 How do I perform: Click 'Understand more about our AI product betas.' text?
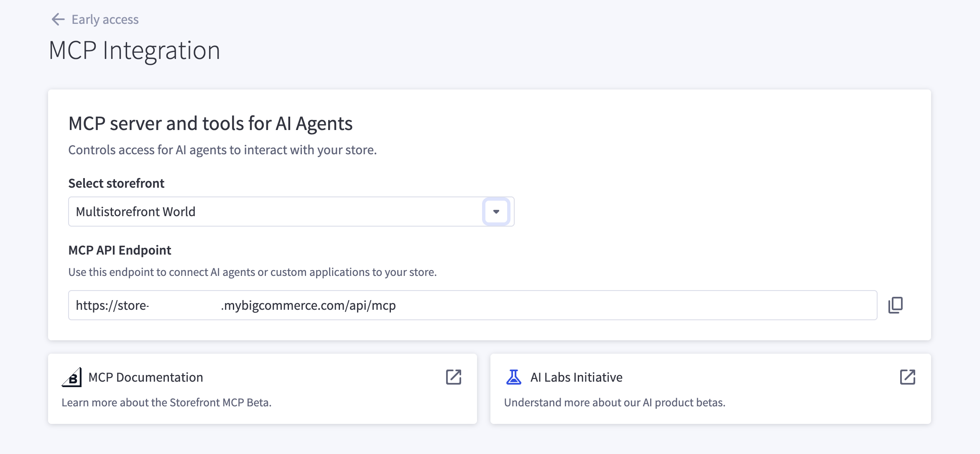[x=615, y=402]
